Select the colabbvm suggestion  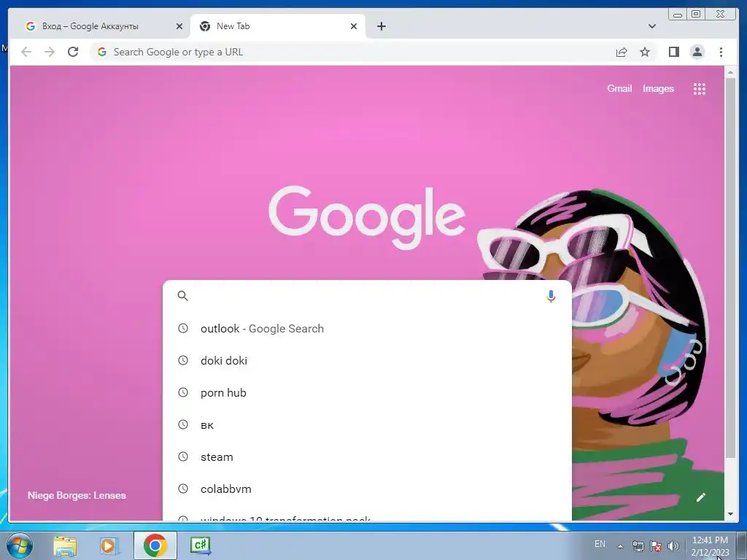(367, 489)
